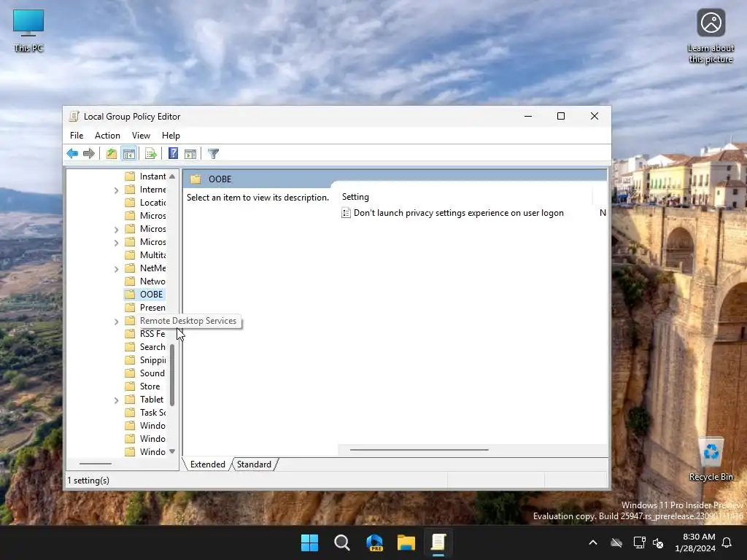The width and height of the screenshot is (747, 560).
Task: Click the tree pane vertical scrollbar thumb
Action: pyautogui.click(x=172, y=376)
